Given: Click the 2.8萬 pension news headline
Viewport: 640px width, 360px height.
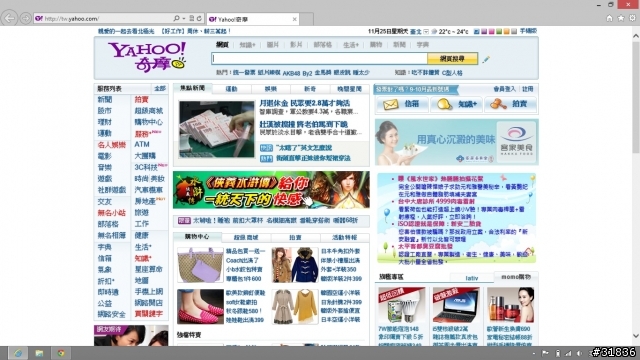Looking at the screenshot, I should (x=304, y=103).
